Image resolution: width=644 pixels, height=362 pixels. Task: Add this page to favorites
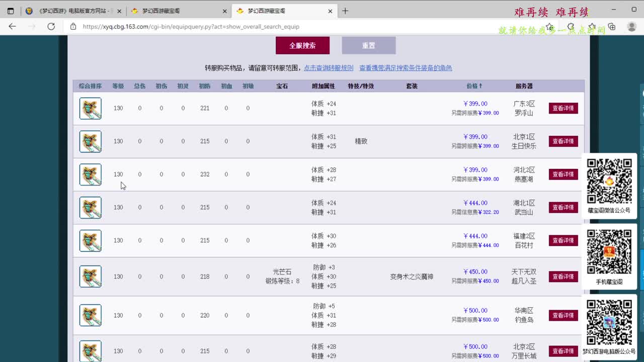pyautogui.click(x=550, y=27)
